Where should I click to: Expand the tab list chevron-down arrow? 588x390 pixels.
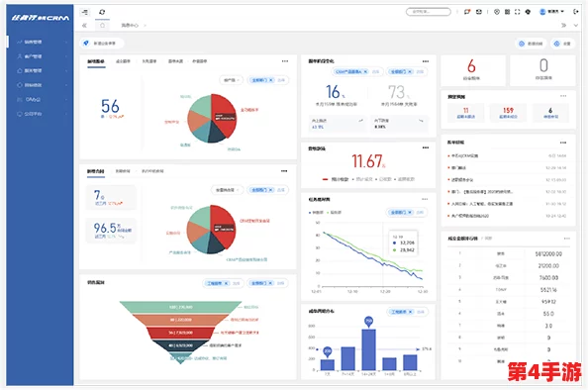click(576, 25)
